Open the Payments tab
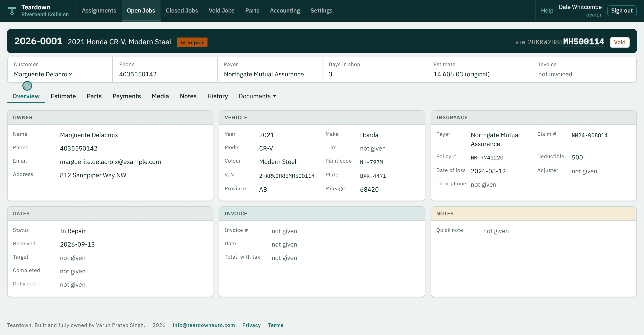 [x=127, y=96]
